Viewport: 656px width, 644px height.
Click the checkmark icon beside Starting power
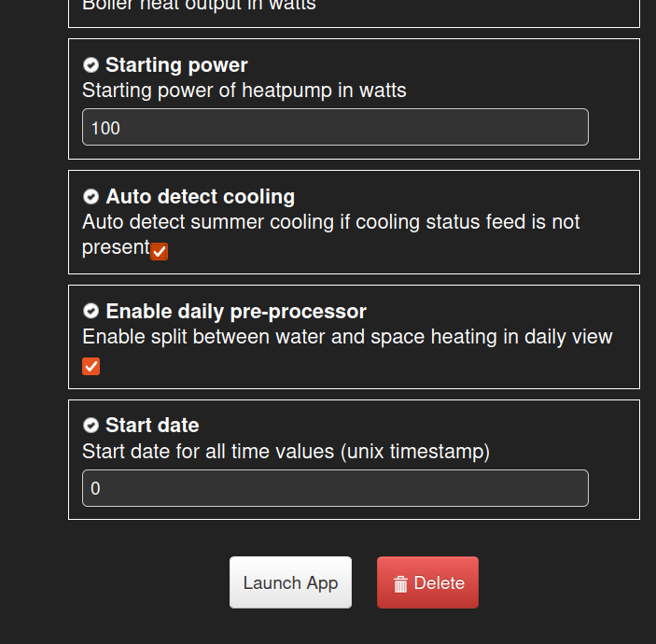[91, 65]
